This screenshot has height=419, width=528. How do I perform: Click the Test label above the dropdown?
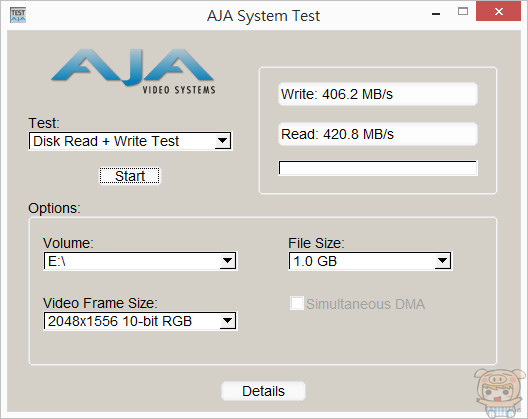44,123
